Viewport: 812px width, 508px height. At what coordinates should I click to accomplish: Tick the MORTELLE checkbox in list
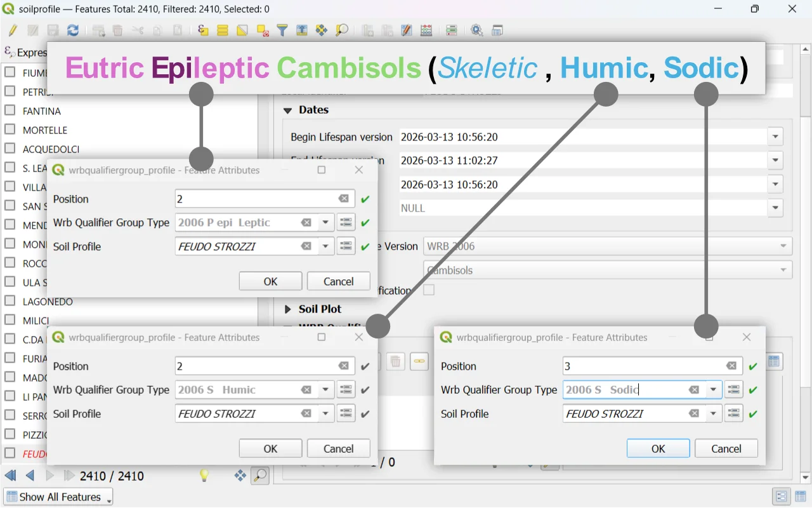pos(10,130)
